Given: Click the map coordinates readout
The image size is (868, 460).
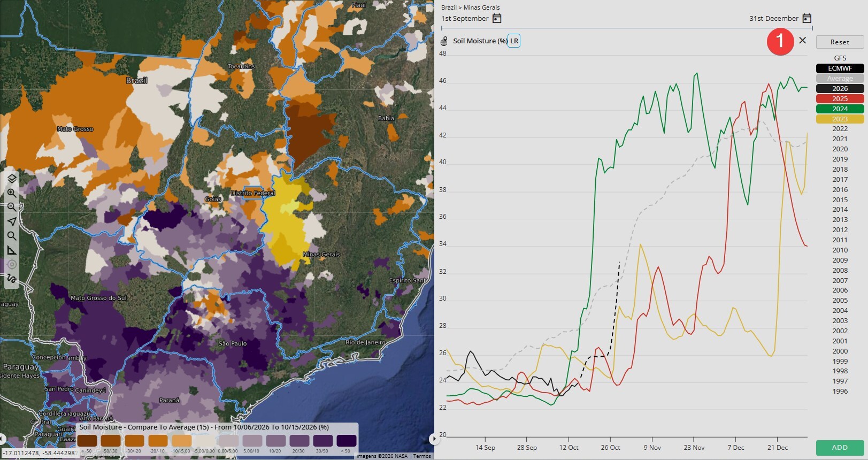Looking at the screenshot, I should pos(40,454).
